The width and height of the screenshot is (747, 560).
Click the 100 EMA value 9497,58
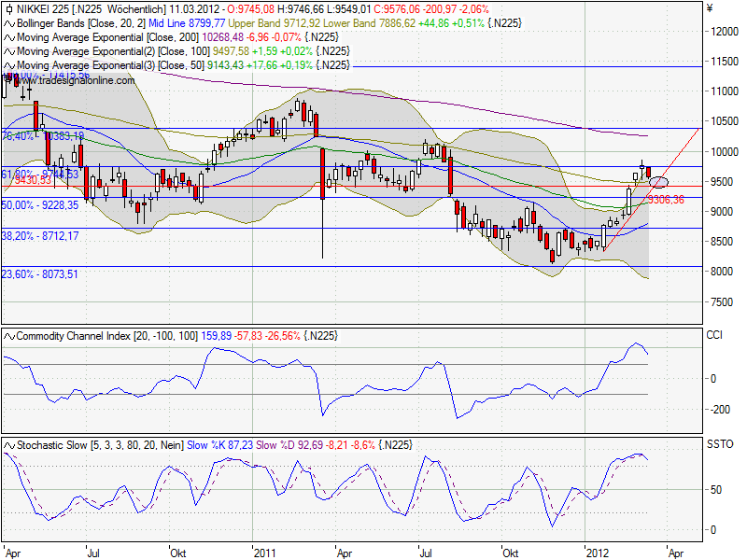pyautogui.click(x=231, y=51)
